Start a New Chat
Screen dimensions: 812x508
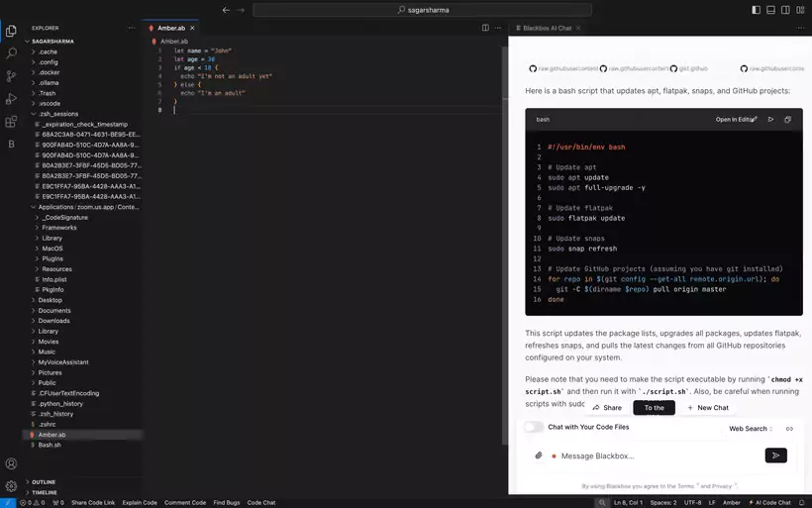708,408
